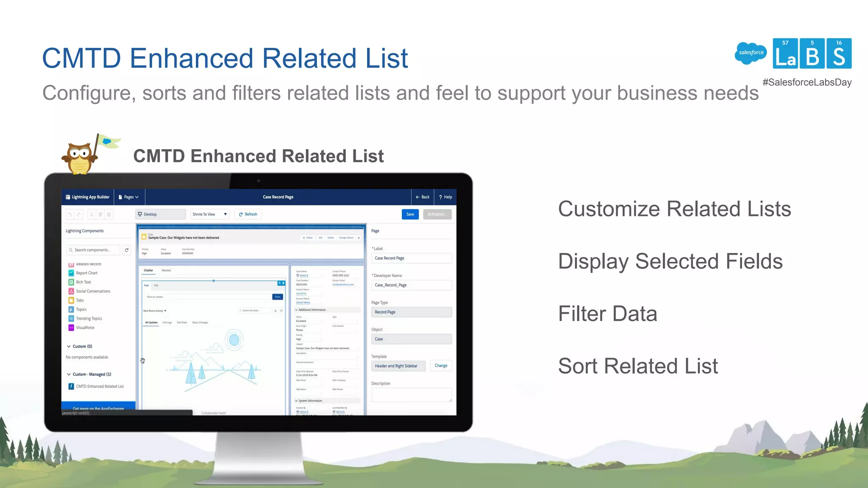Click the Refresh button
Screen dimensions: 868x488
pyautogui.click(x=248, y=214)
